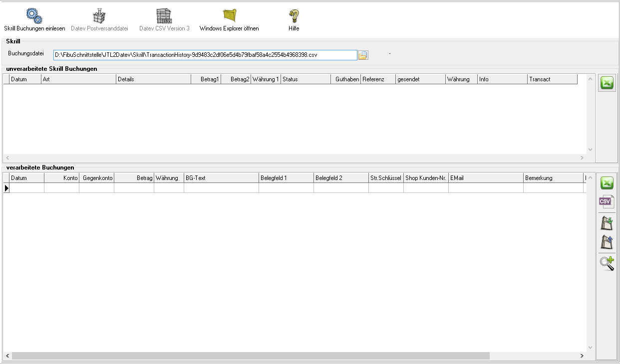Click Datev Postversanddatei toolbar button
Image resolution: width=620 pixels, height=364 pixels.
(99, 20)
